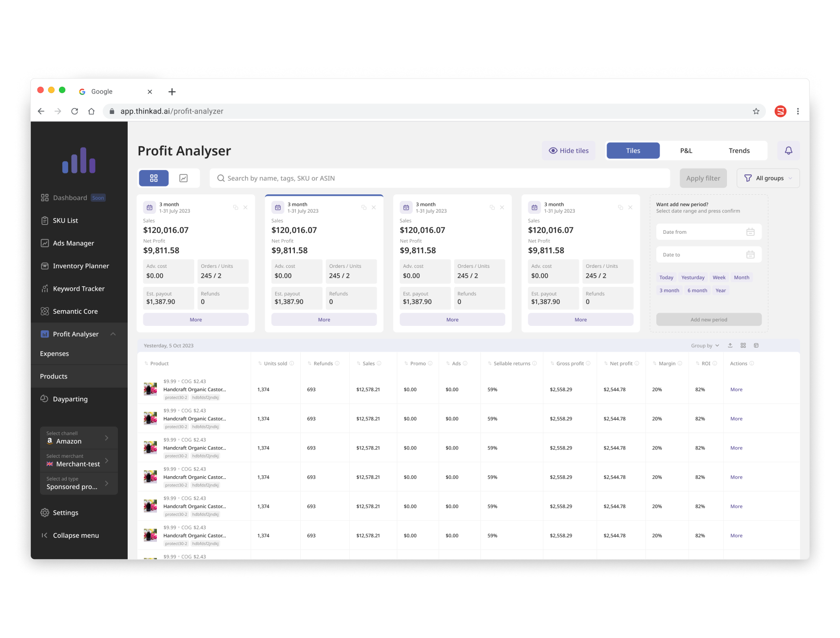Select the Today preset

(x=666, y=278)
